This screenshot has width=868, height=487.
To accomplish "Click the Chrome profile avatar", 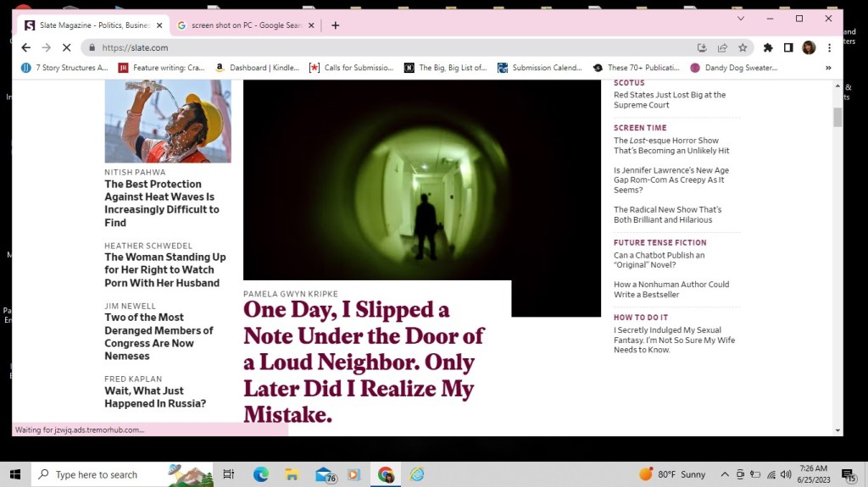I will tap(809, 47).
